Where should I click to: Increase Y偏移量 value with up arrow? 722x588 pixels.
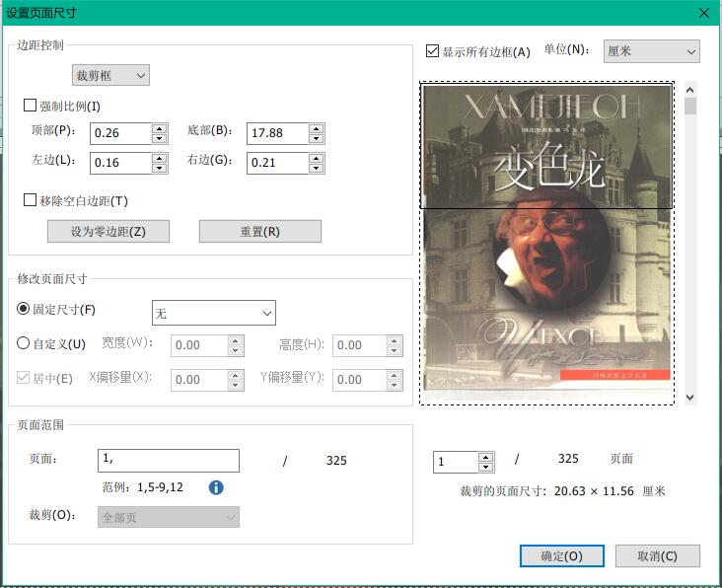pos(395,375)
